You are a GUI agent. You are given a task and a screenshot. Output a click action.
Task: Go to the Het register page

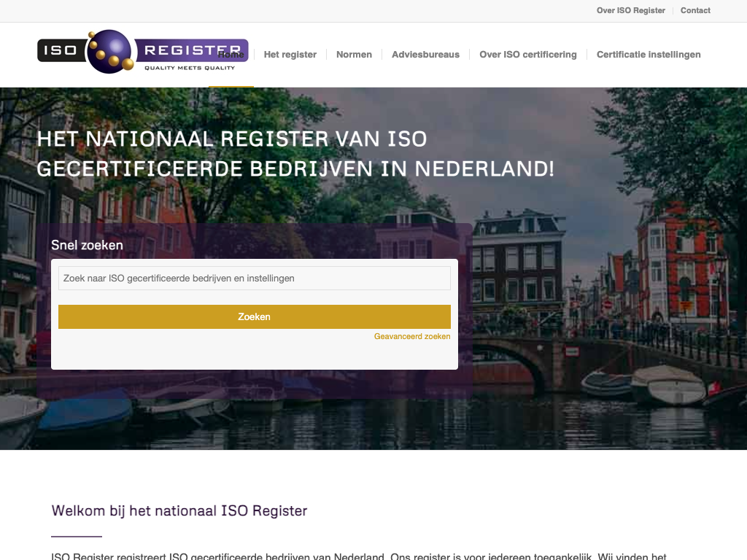click(x=290, y=55)
